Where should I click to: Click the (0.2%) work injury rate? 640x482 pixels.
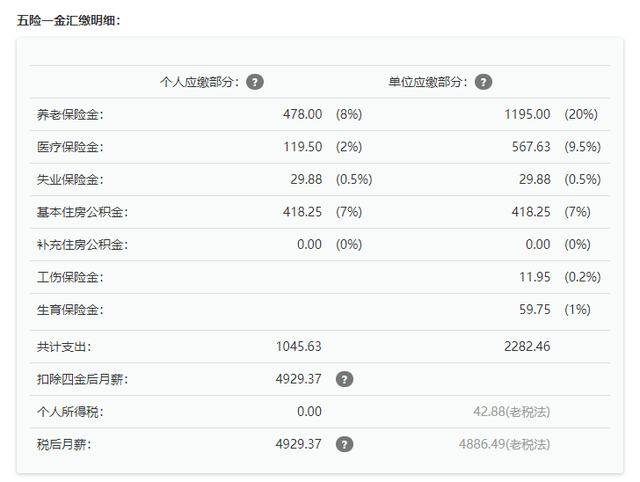[x=582, y=277]
